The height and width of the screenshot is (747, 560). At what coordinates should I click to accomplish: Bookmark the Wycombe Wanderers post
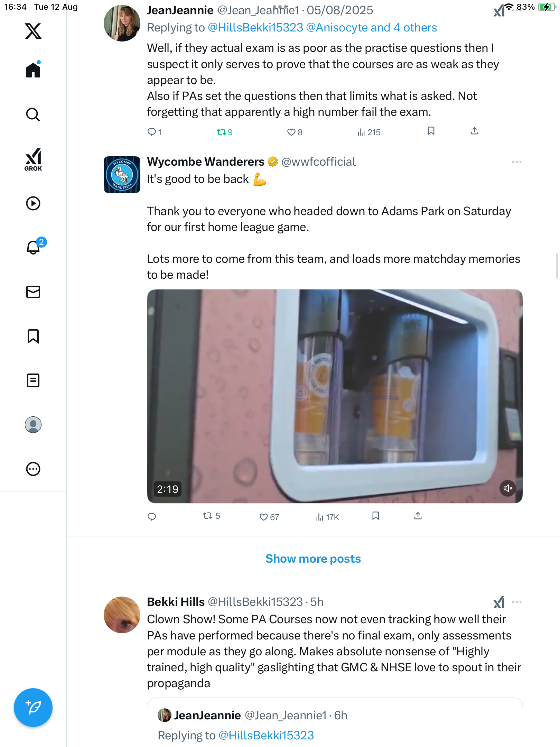point(376,516)
